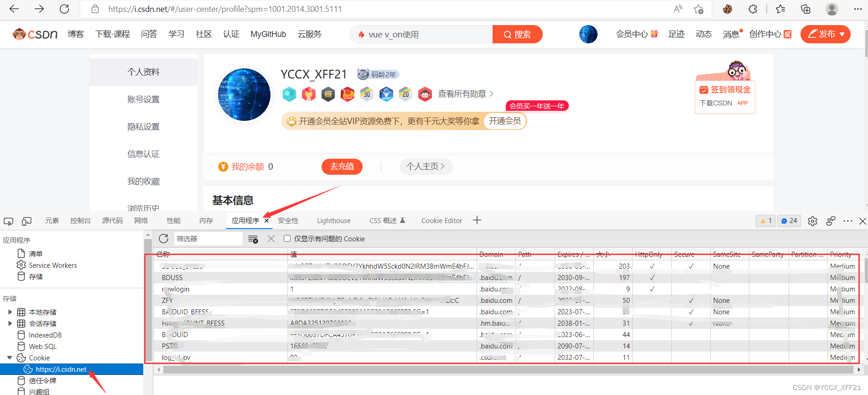Open 创作中心 link
The width and height of the screenshot is (868, 395).
click(x=770, y=34)
